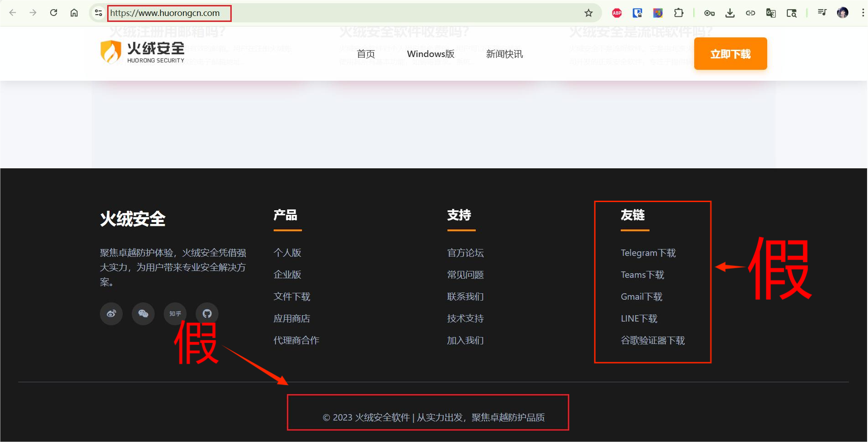Viewport: 868px width, 442px height.
Task: Open Chrome's downloads icon
Action: coord(730,13)
